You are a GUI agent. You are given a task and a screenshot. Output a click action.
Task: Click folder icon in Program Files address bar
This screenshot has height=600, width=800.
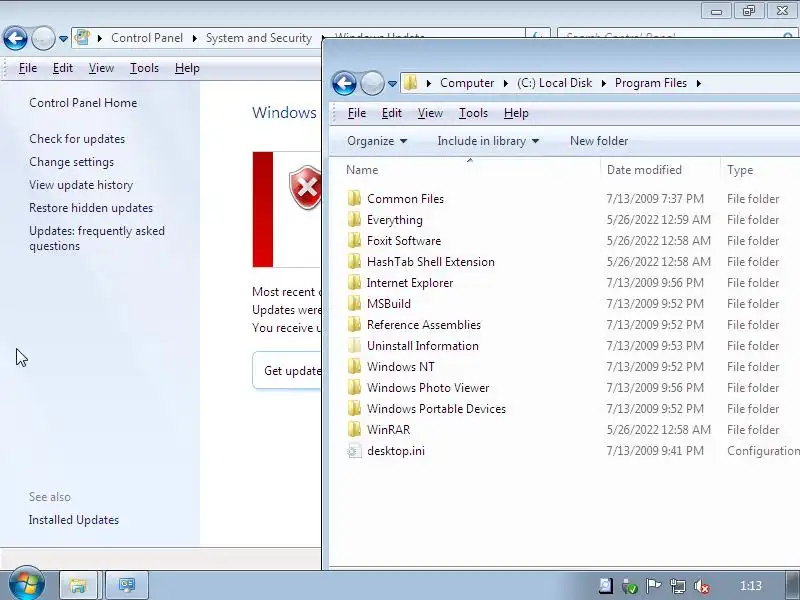pyautogui.click(x=410, y=83)
